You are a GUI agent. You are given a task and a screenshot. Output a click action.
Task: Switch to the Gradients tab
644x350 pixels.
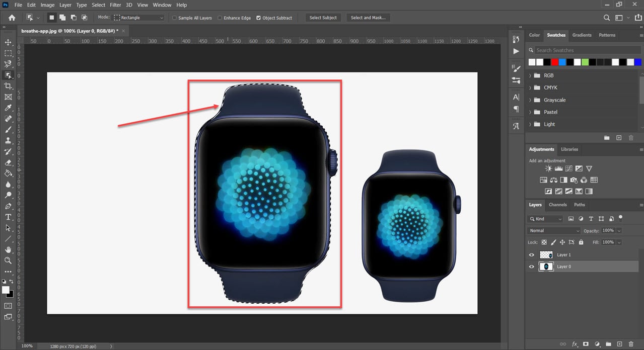point(582,35)
